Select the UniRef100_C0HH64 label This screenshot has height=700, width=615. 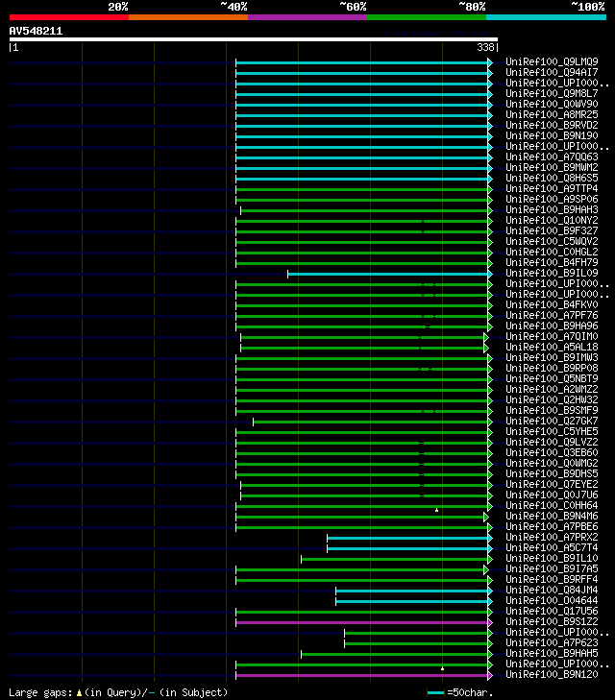[x=552, y=505]
